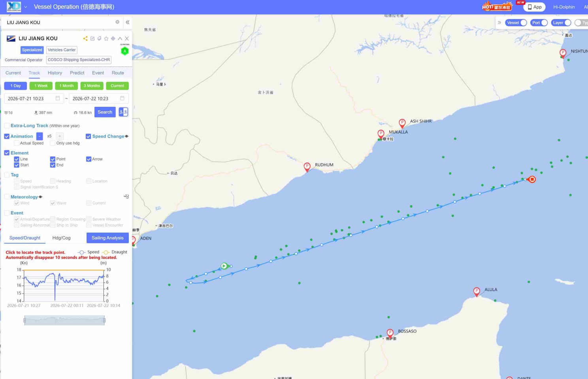This screenshot has height=379, width=588.
Task: Add vessel to favorites with star icon
Action: pyautogui.click(x=106, y=38)
